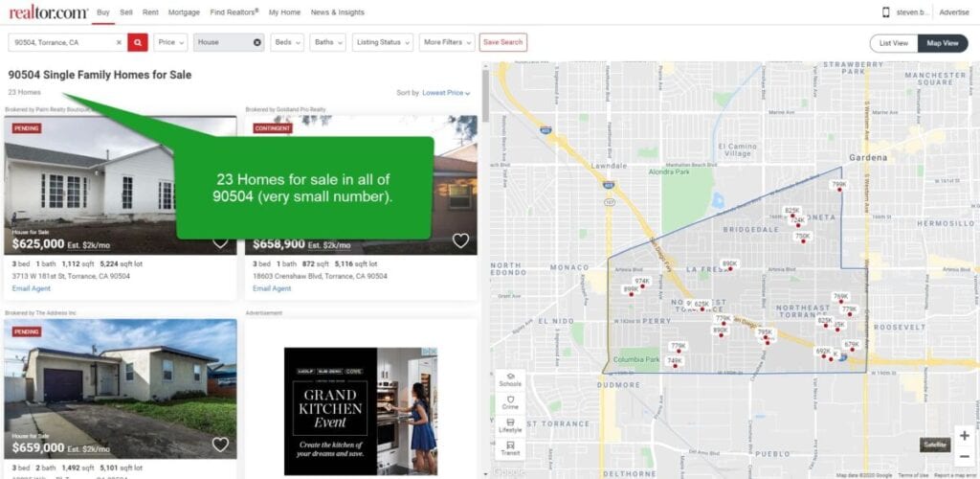Show Transit layer on map
Screen dimensions: 980x479
coord(510,447)
